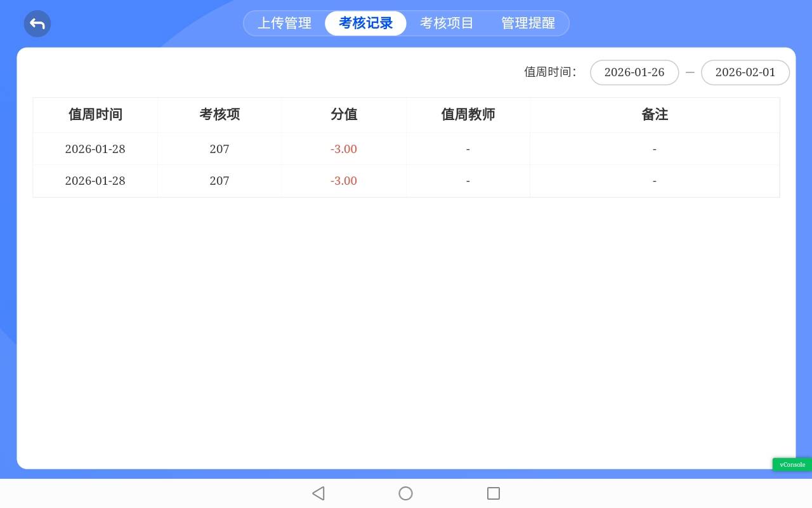Click the -3.00 score in first row
The width and height of the screenshot is (812, 508).
[x=344, y=149]
